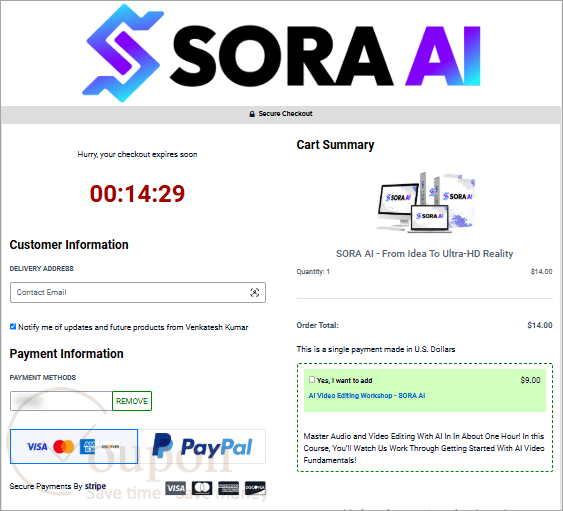Click the REMOVE button
The width and height of the screenshot is (563, 511).
click(132, 401)
